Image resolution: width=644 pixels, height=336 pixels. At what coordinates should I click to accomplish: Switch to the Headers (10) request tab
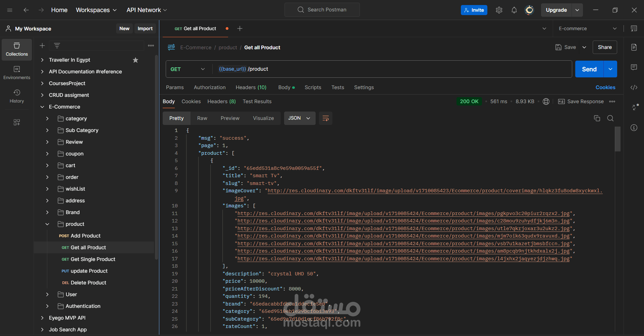pyautogui.click(x=251, y=87)
